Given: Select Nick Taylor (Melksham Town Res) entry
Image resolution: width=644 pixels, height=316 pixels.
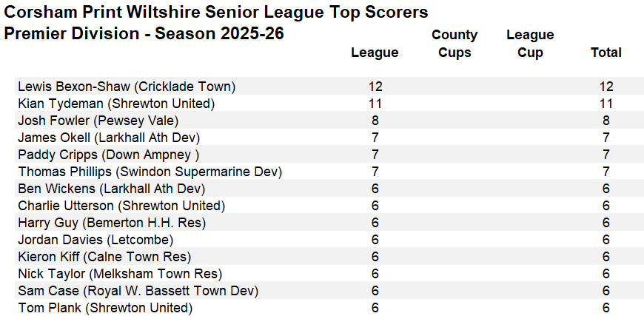Looking at the screenshot, I should pos(120,274).
